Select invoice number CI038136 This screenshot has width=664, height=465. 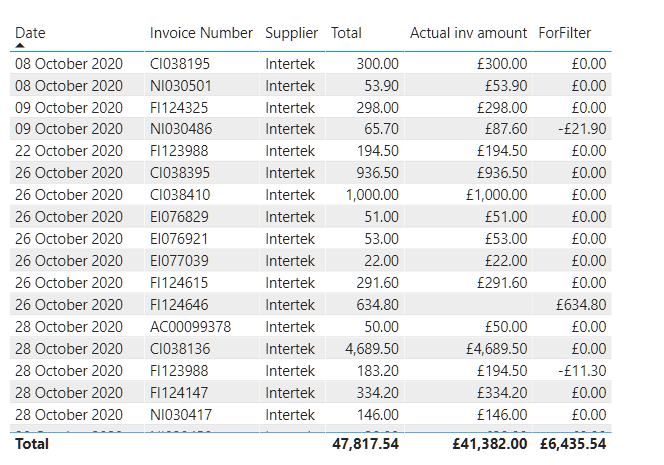point(180,349)
